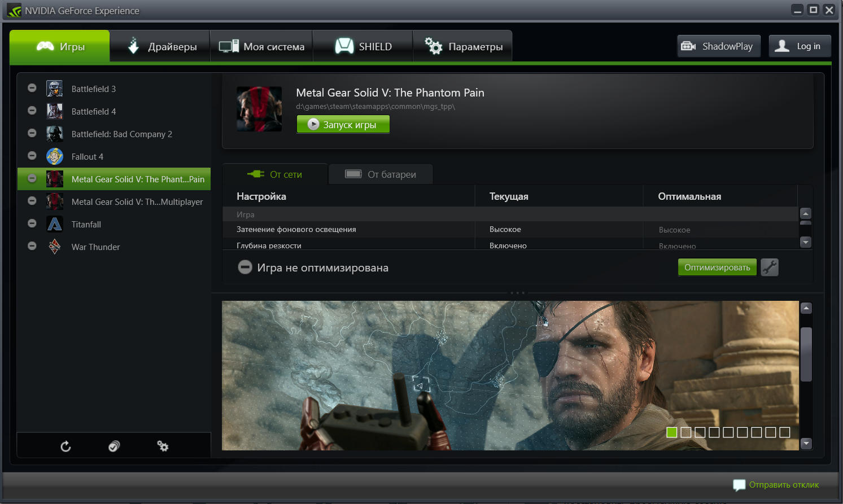Open the Параметры tab
This screenshot has width=843, height=504.
463,46
